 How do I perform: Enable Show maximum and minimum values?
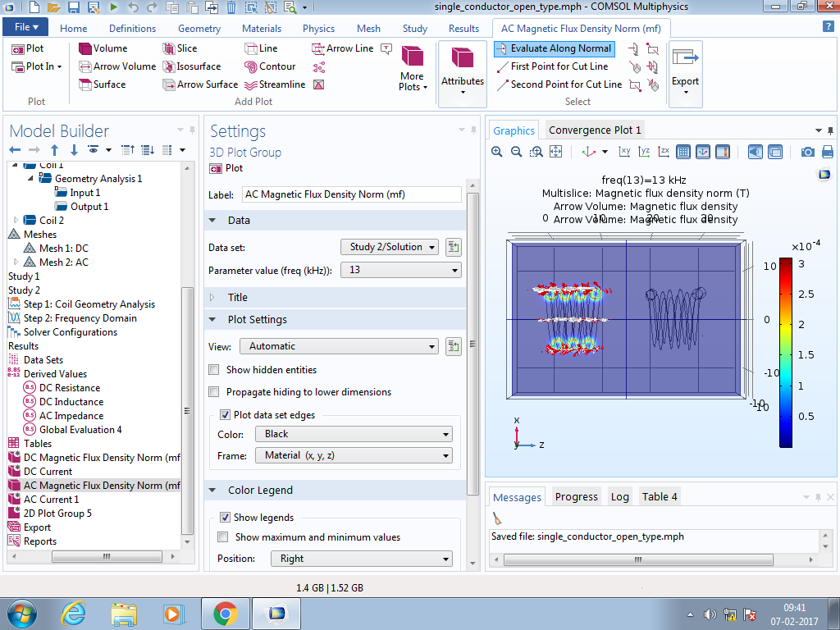[x=223, y=536]
